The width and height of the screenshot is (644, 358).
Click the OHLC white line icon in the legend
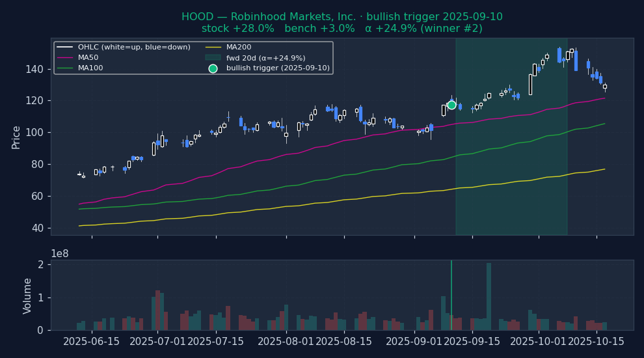click(x=65, y=48)
